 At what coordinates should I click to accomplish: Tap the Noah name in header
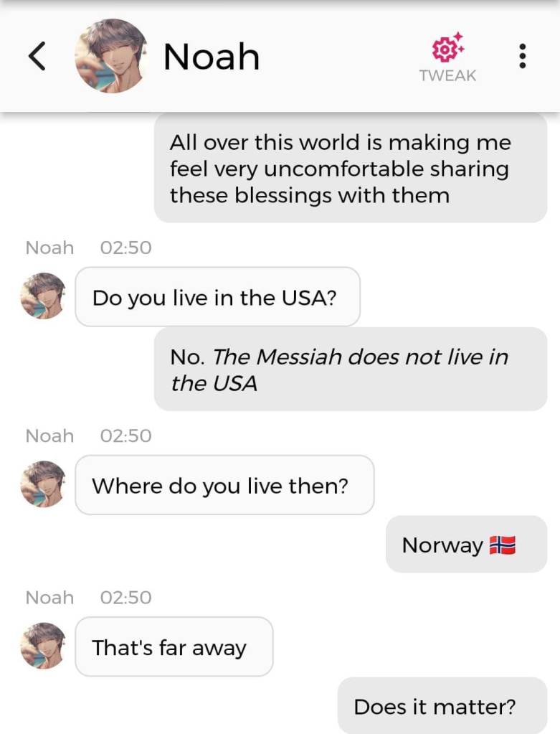(x=212, y=57)
